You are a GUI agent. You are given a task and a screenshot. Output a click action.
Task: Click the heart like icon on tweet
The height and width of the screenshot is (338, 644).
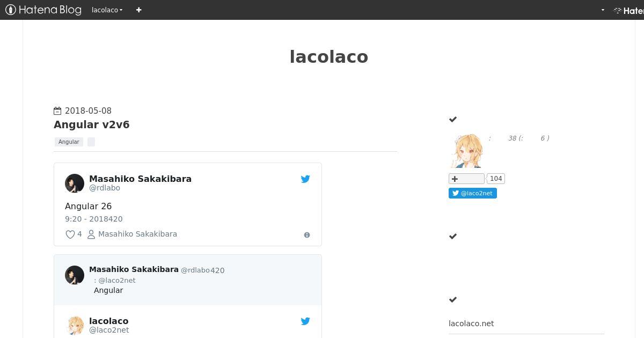[x=70, y=234]
